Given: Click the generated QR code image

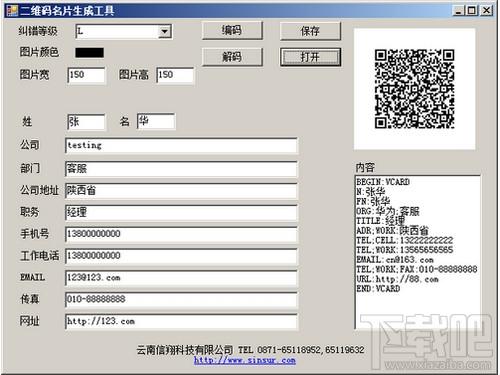Looking at the screenshot, I should pyautogui.click(x=414, y=89).
